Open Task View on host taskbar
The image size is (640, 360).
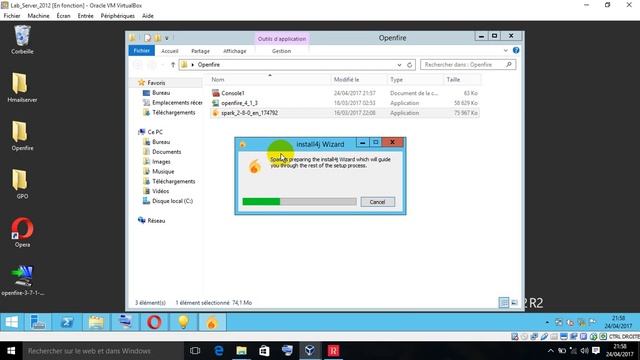pyautogui.click(x=195, y=351)
